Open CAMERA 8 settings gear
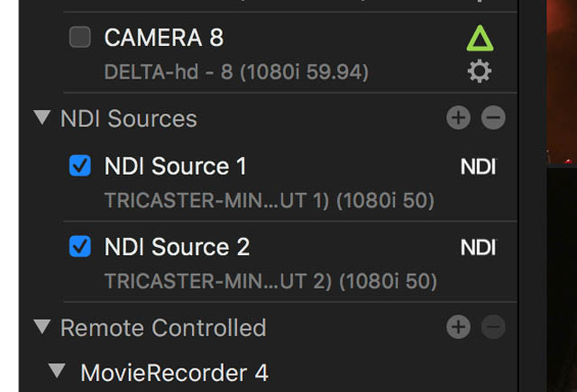The width and height of the screenshot is (577, 392). [480, 71]
